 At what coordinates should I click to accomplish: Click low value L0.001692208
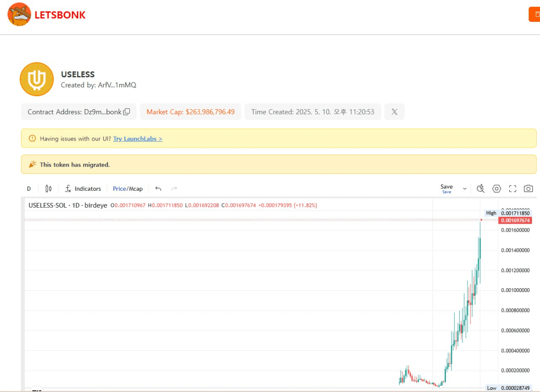pyautogui.click(x=202, y=205)
